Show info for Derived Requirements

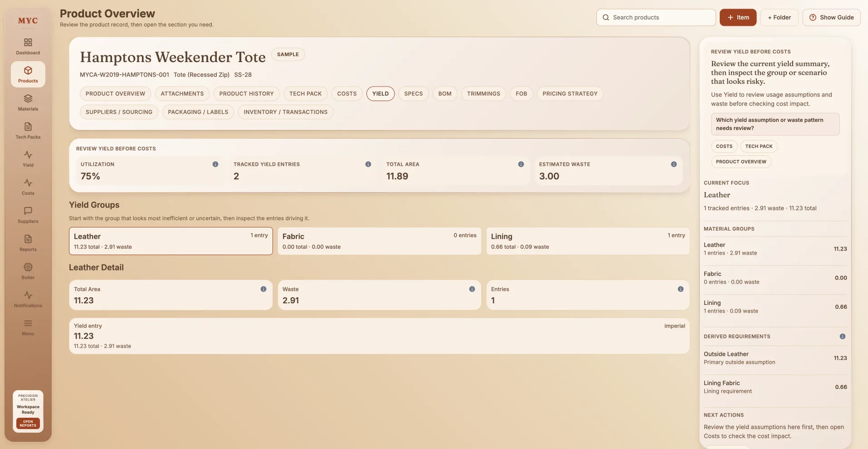843,336
